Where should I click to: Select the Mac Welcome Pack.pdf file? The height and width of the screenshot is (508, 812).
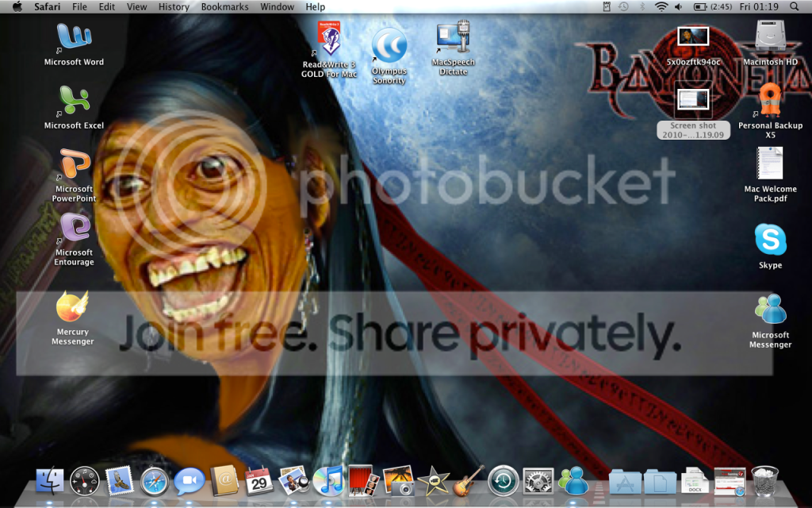770,164
